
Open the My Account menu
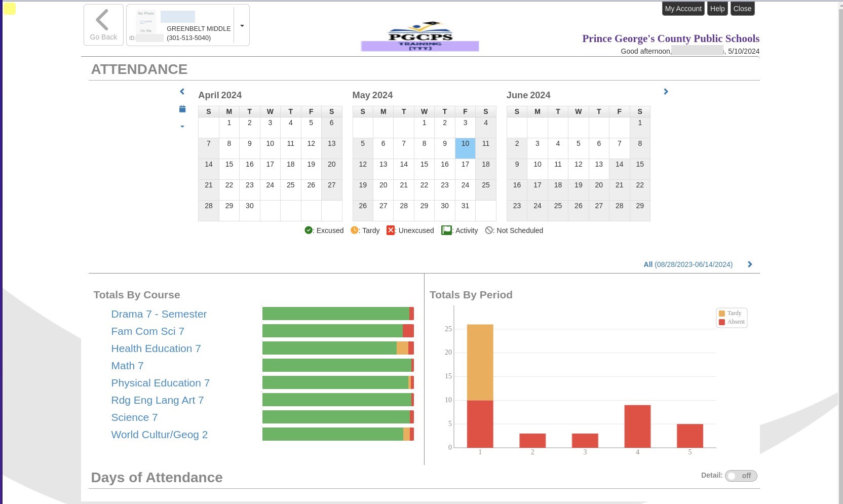[x=683, y=9]
